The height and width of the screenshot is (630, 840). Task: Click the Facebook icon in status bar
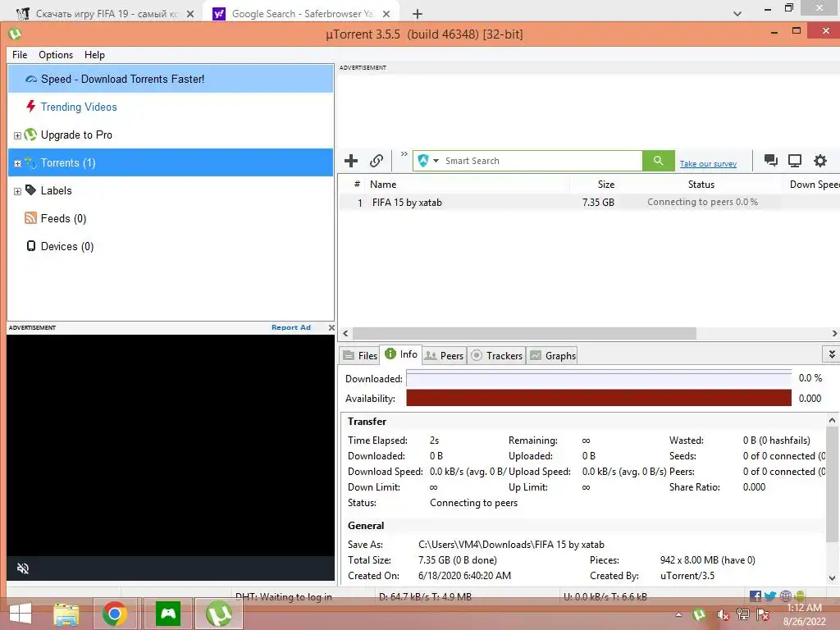tap(756, 596)
